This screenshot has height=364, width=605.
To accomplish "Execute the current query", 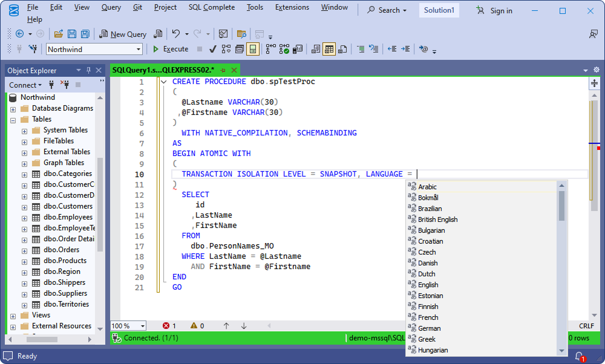I will click(171, 49).
